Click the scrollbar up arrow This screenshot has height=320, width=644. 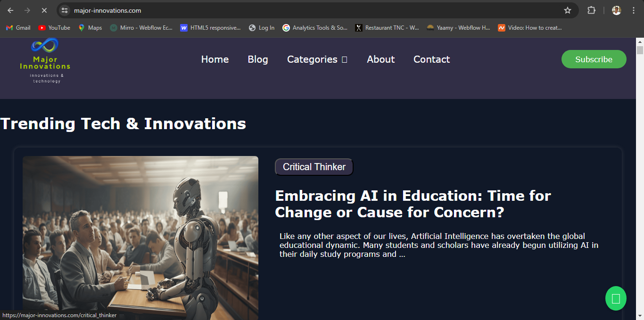(640, 41)
